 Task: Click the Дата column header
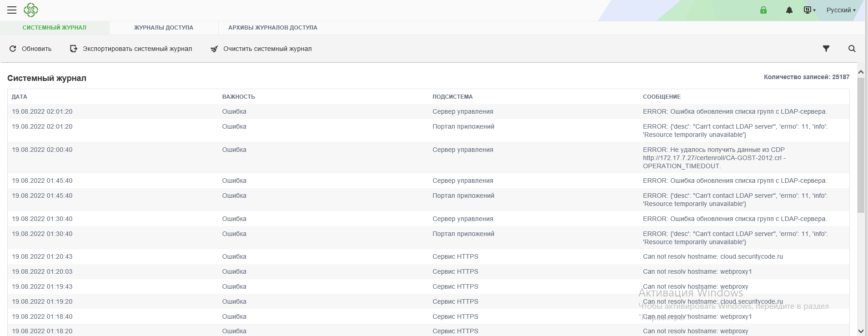pos(20,97)
